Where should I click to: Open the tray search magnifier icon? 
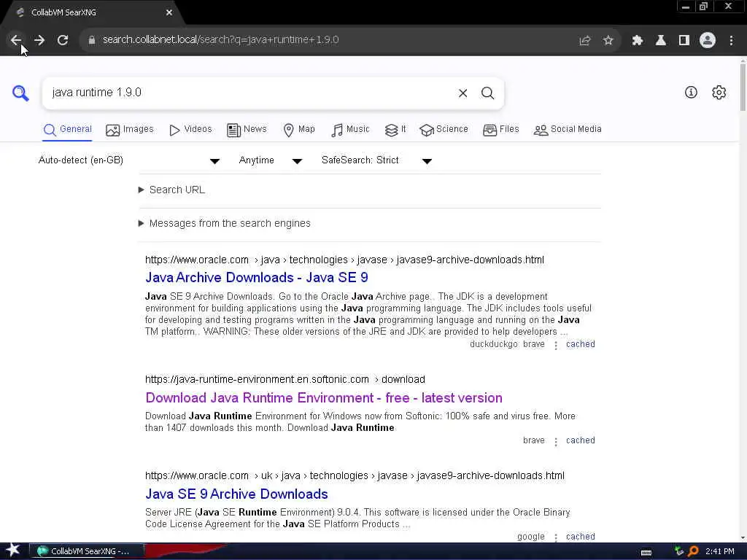click(x=693, y=551)
